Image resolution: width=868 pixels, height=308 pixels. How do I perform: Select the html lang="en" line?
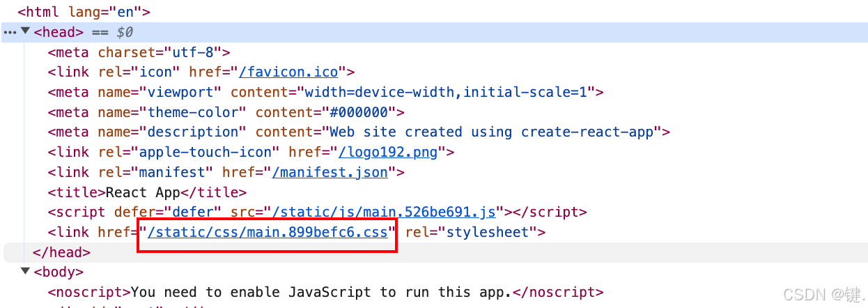pyautogui.click(x=84, y=12)
